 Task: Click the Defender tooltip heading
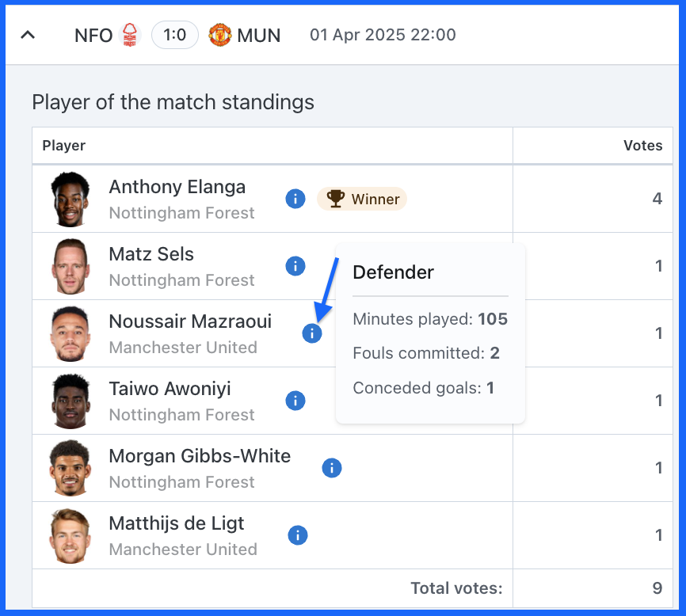394,272
